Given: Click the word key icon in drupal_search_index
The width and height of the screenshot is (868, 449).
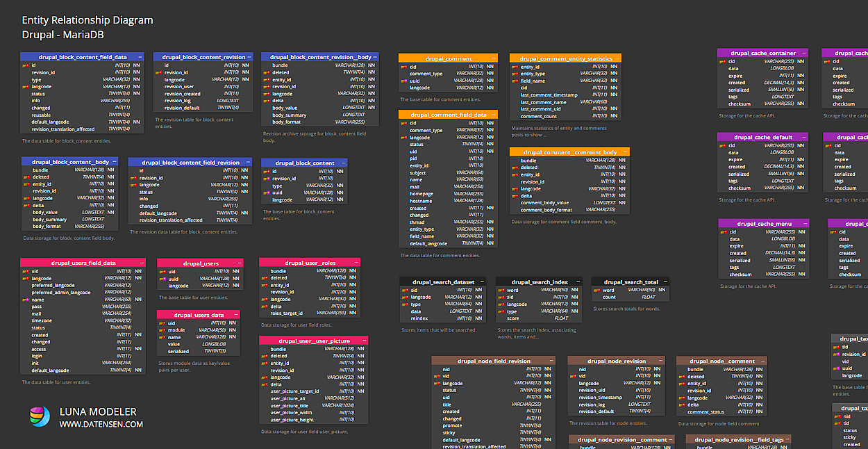Looking at the screenshot, I should [x=500, y=291].
